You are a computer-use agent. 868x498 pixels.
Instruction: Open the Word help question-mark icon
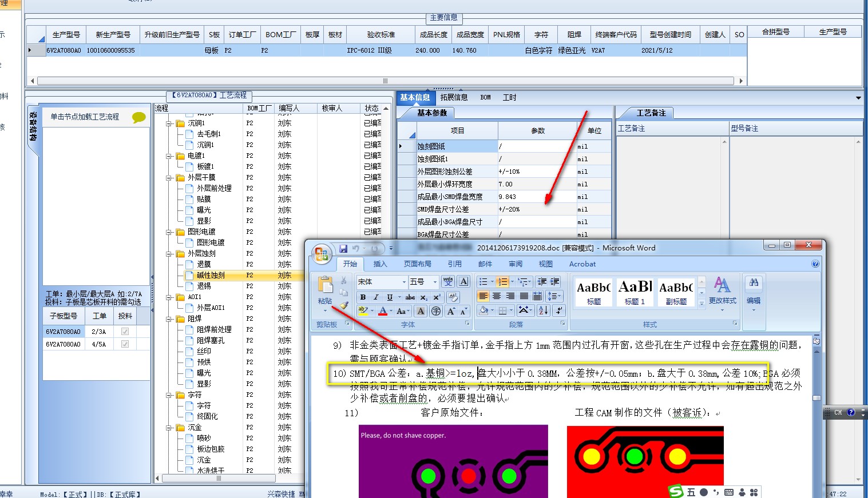(815, 264)
